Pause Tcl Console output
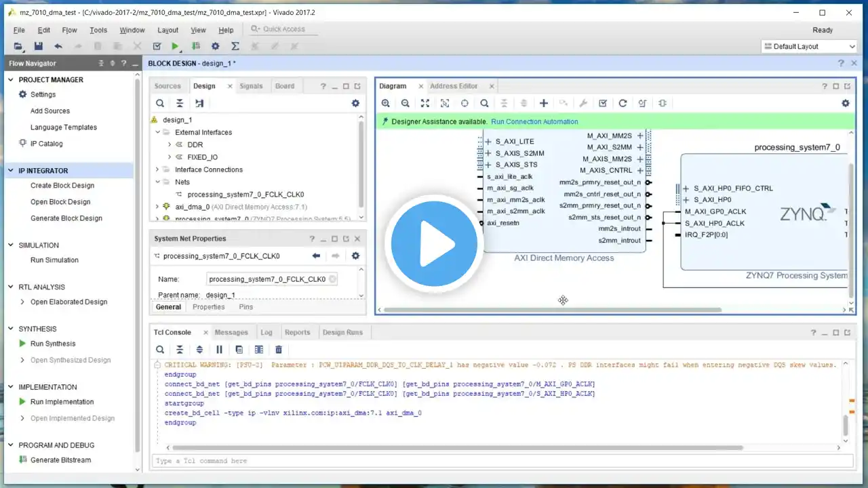This screenshot has height=488, width=868. 219,350
